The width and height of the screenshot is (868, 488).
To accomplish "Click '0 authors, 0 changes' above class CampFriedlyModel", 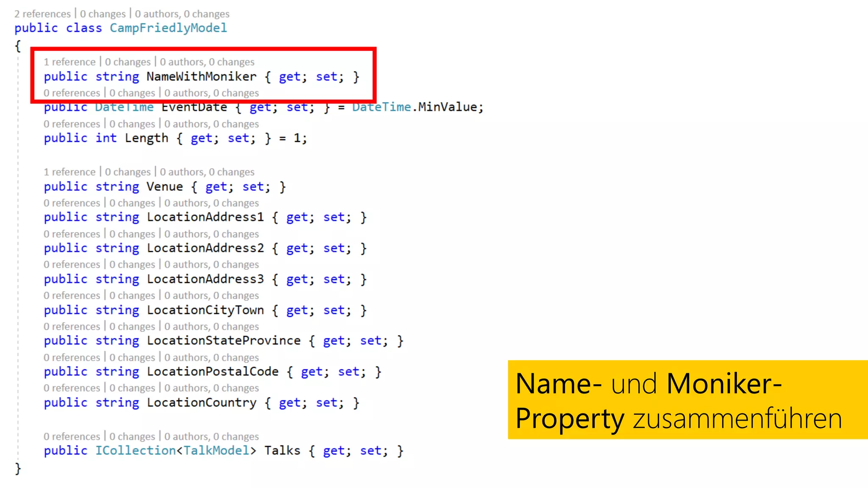I will (182, 14).
